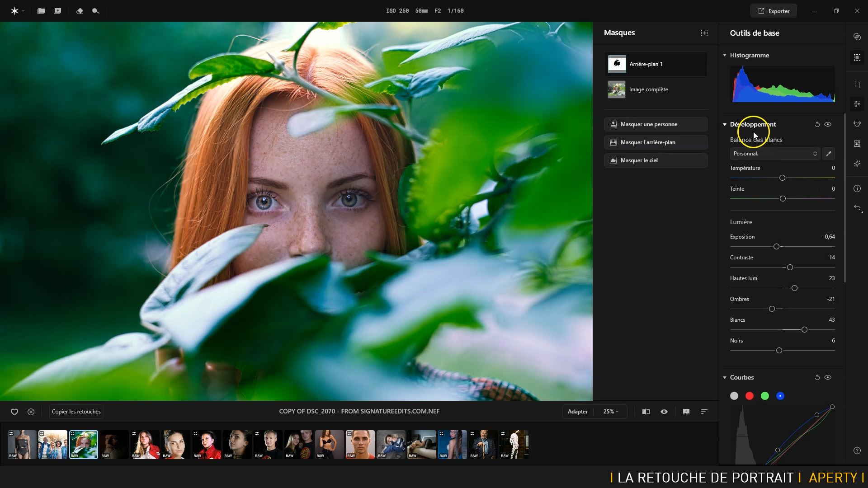
Task: Click the Noirs slider handle
Action: pyautogui.click(x=779, y=351)
